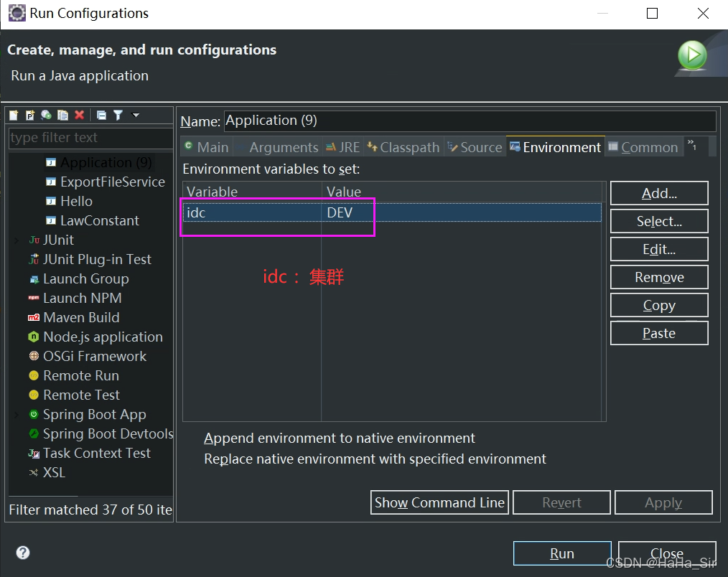
Task: Open the Common tab
Action: [x=643, y=147]
